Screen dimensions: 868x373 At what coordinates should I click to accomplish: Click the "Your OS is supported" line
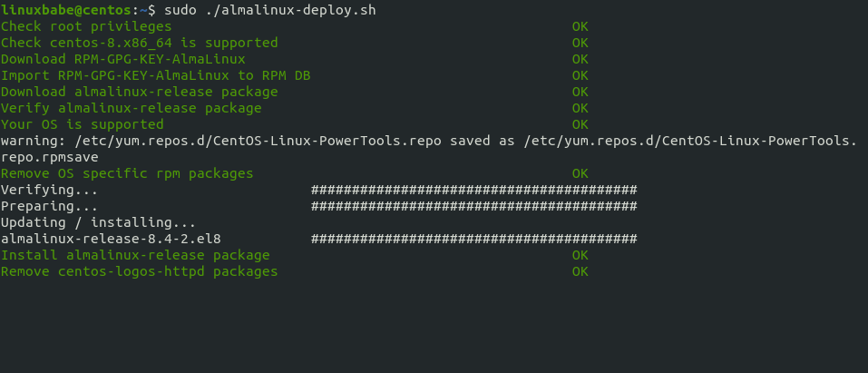pyautogui.click(x=82, y=124)
